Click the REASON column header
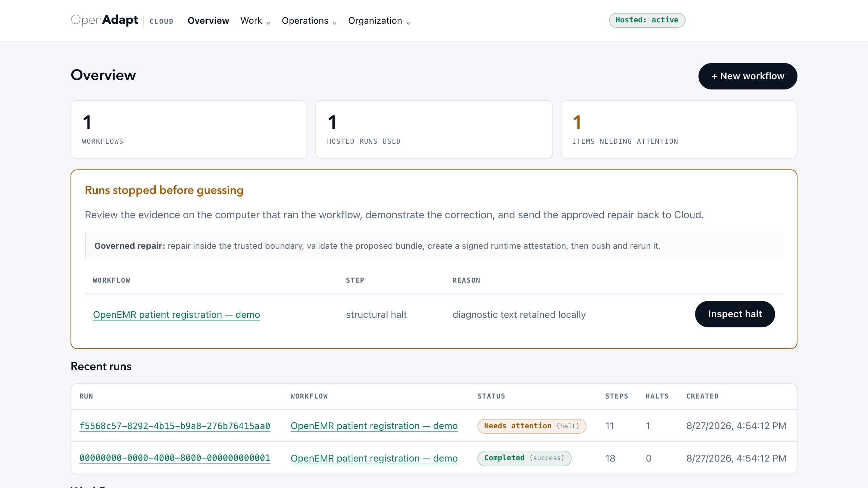The height and width of the screenshot is (488, 868). [x=466, y=280]
